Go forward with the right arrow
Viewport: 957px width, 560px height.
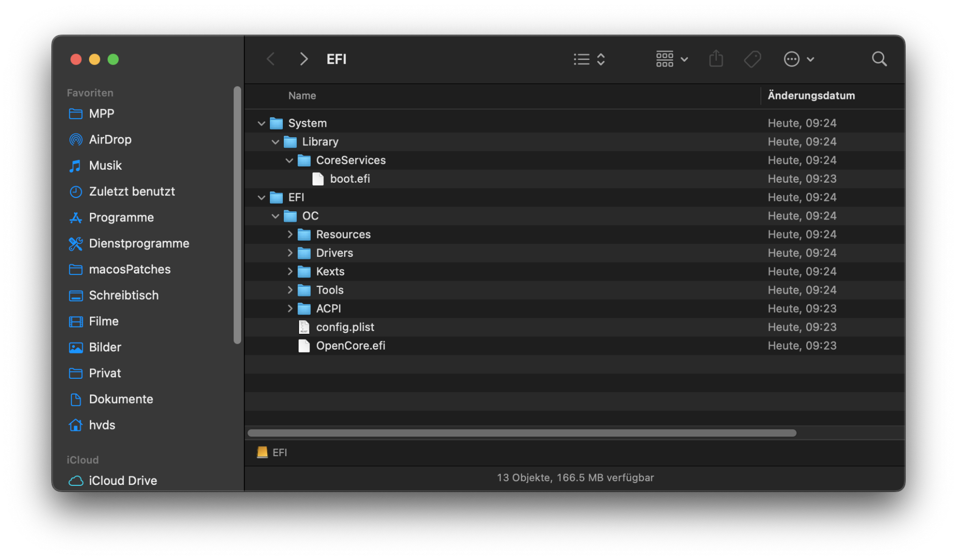[303, 59]
